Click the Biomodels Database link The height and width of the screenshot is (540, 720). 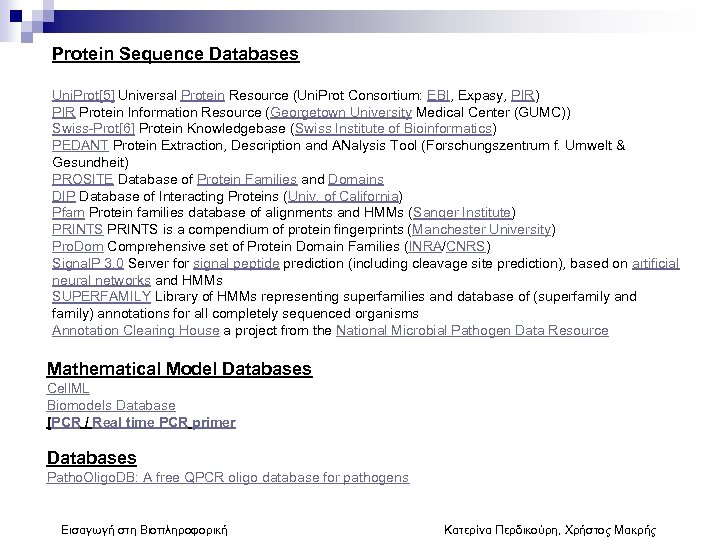pos(111,405)
